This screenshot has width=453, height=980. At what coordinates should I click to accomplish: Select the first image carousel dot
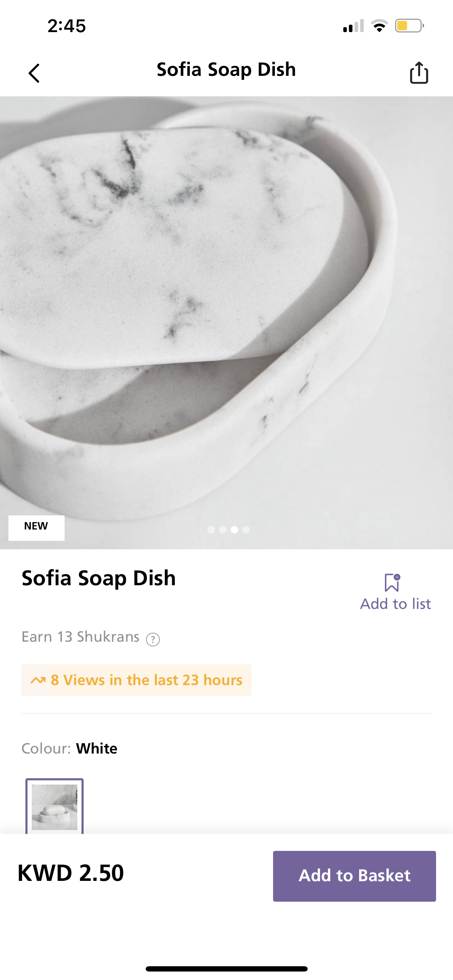211,530
